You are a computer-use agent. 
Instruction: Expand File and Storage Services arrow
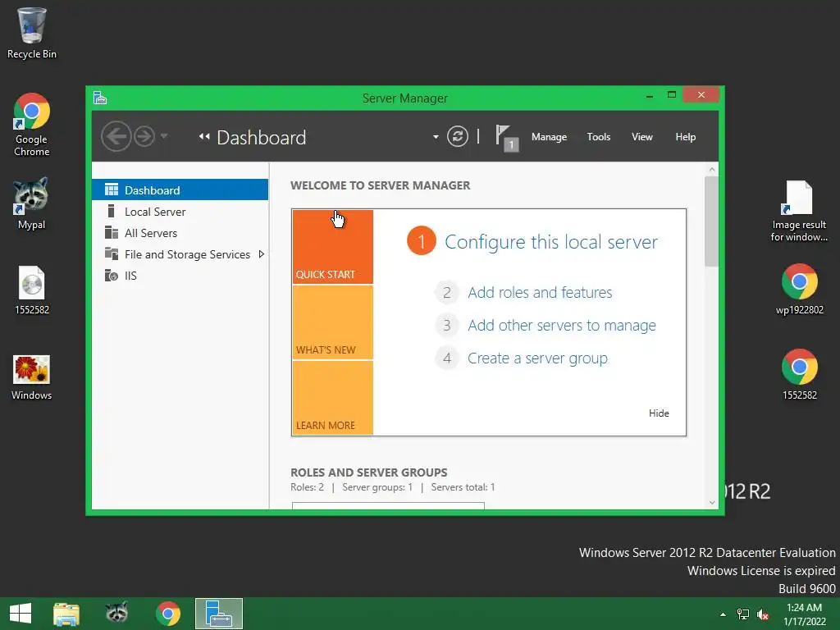point(262,254)
